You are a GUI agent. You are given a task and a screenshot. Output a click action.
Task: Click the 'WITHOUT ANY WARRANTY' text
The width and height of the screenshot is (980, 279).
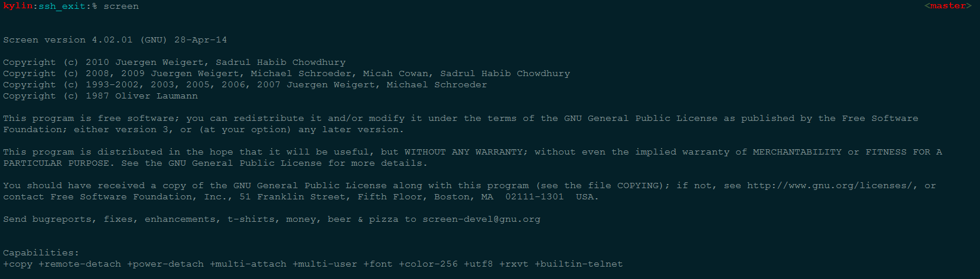pyautogui.click(x=464, y=152)
